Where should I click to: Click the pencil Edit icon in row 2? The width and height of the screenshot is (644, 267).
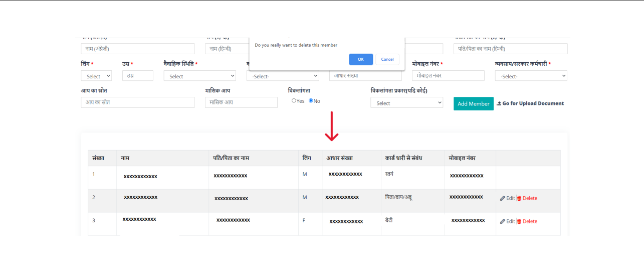503,198
